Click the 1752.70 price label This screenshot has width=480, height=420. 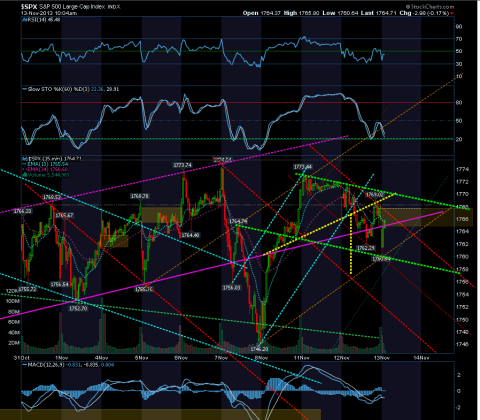click(78, 308)
